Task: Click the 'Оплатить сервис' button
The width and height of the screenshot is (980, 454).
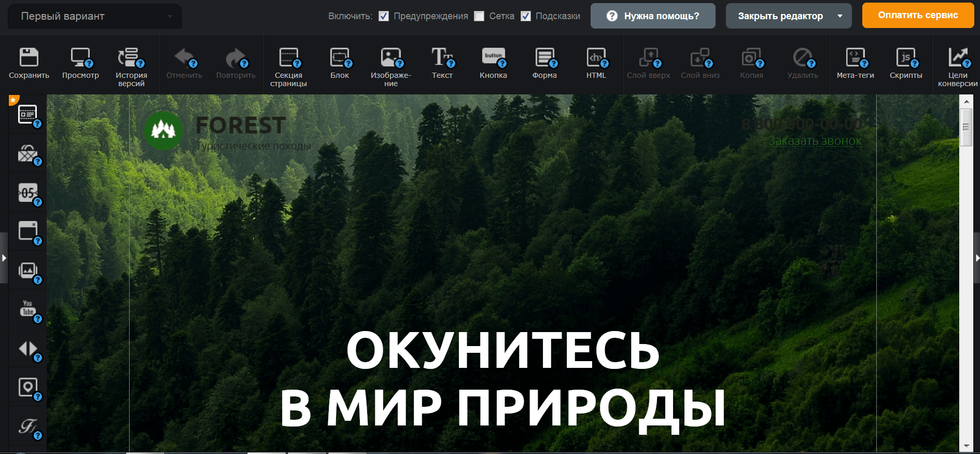Action: coord(918,16)
